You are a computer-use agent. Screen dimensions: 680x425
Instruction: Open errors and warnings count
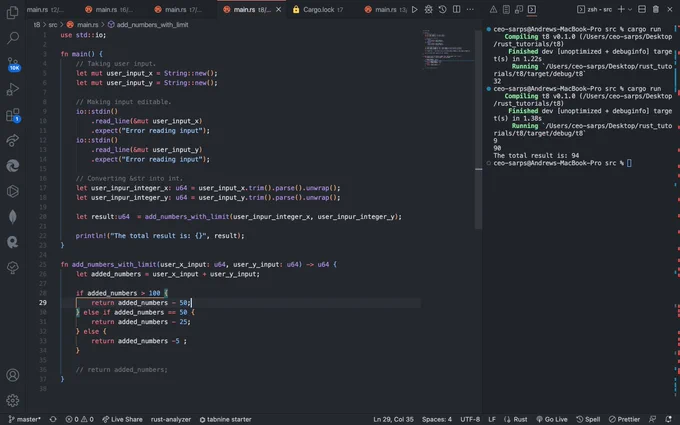pyautogui.click(x=79, y=419)
